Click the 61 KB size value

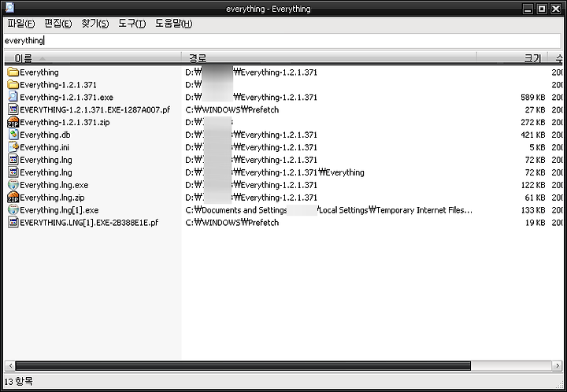click(x=535, y=198)
